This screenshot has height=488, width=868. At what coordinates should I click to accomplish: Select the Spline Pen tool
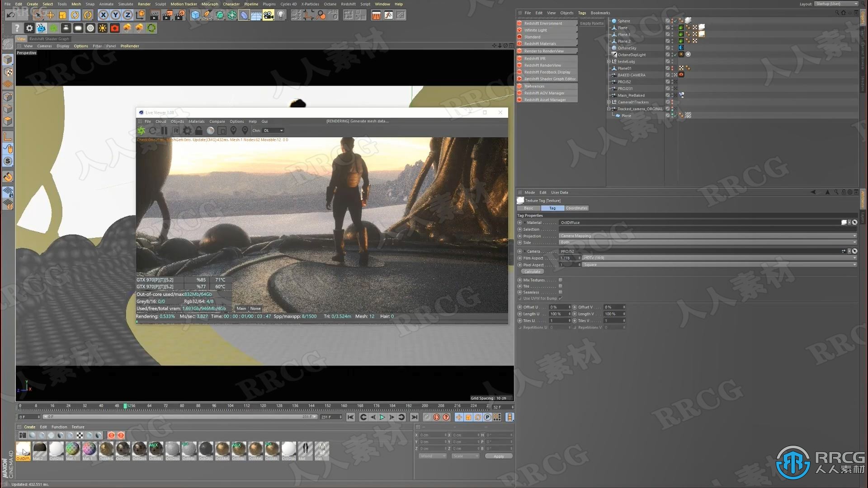[207, 15]
